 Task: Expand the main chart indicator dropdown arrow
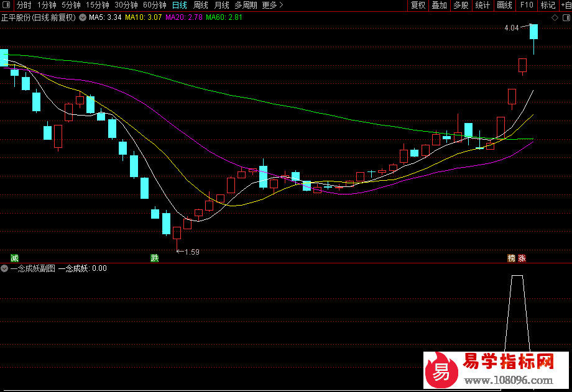pos(83,17)
